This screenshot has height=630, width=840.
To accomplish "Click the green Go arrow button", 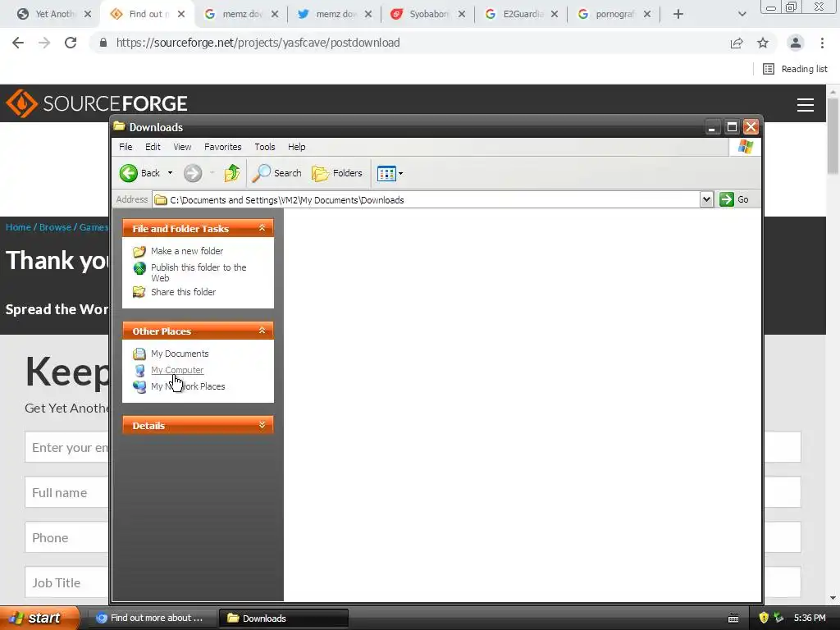I will coord(727,199).
